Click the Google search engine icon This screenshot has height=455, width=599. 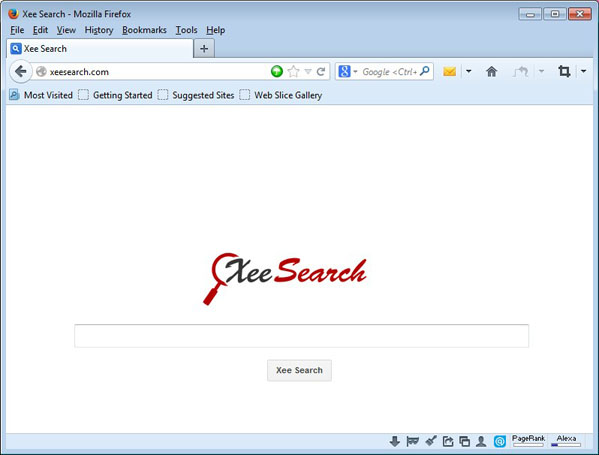(344, 71)
